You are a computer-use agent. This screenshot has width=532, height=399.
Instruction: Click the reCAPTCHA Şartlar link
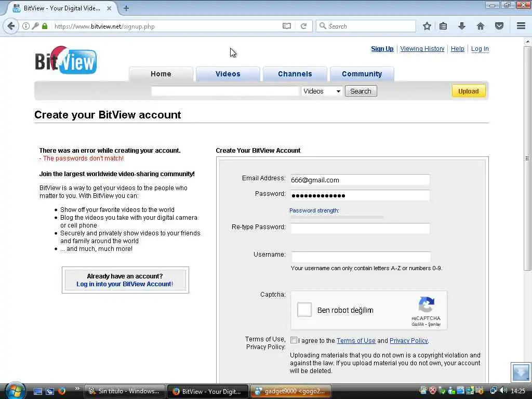pos(434,324)
